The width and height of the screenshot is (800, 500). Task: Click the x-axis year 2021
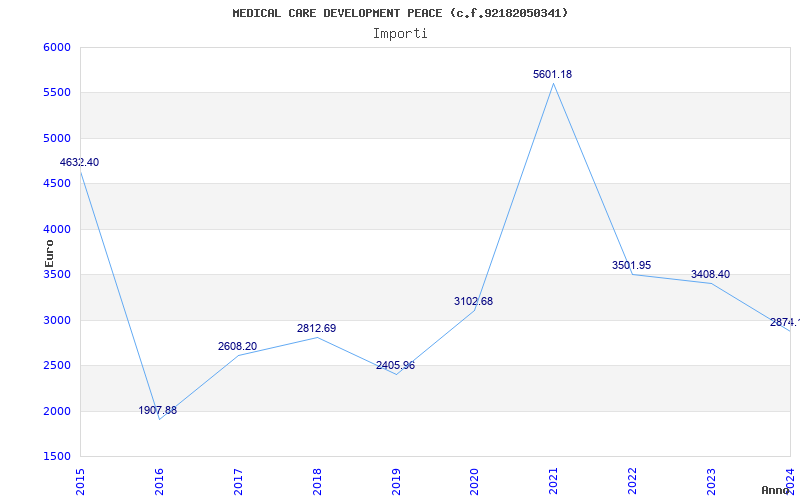(x=553, y=481)
